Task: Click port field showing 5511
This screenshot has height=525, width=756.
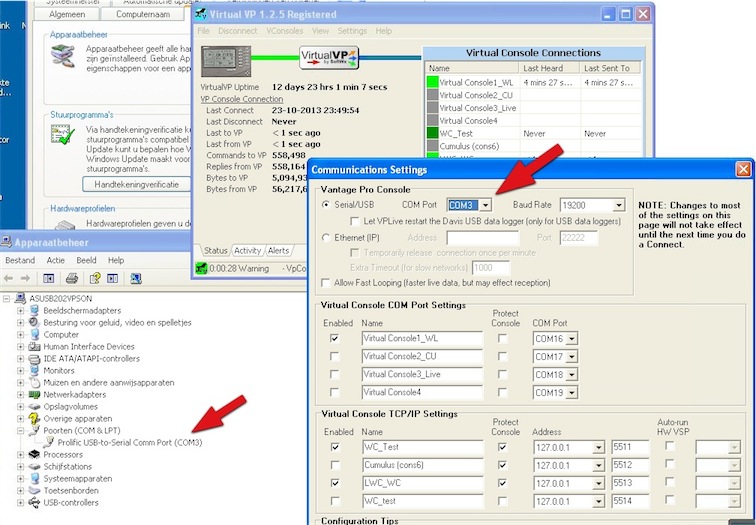Action: (630, 447)
